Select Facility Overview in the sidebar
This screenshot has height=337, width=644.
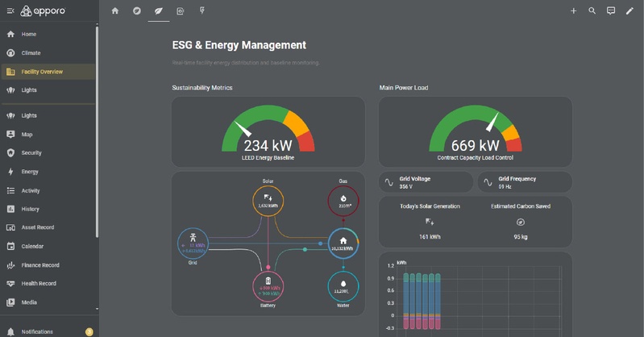pyautogui.click(x=48, y=72)
